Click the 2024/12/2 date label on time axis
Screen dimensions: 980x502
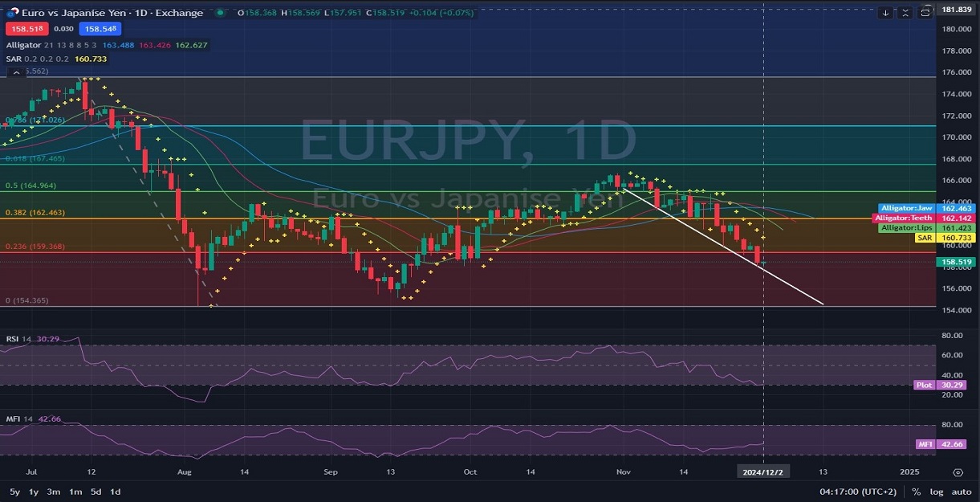[x=763, y=472]
